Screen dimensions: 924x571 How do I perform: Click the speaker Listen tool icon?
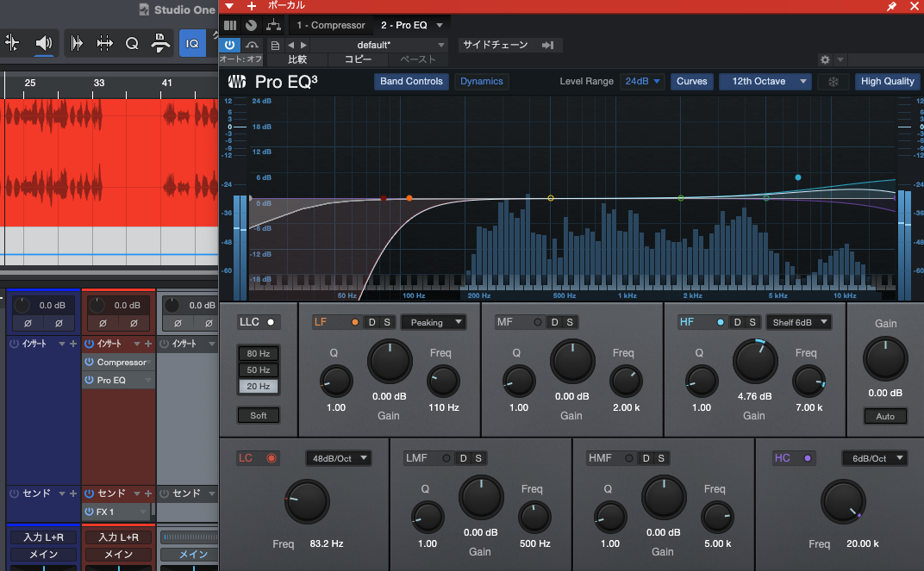click(x=43, y=43)
